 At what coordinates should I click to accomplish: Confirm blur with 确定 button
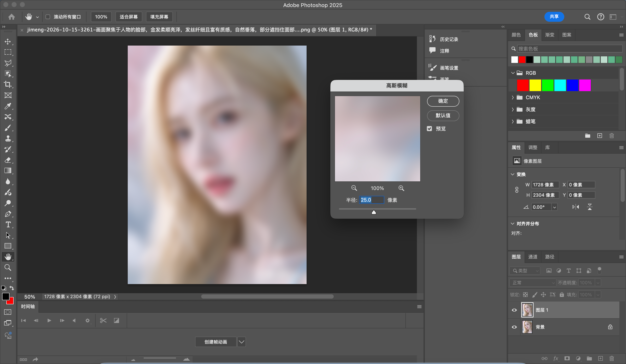[x=443, y=101]
